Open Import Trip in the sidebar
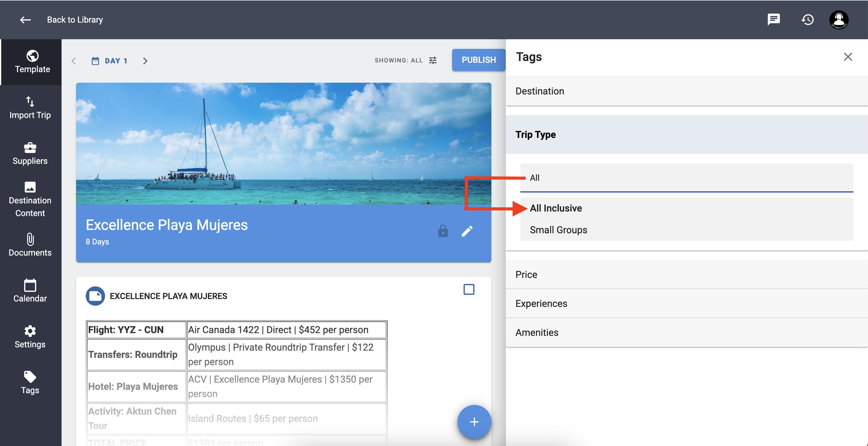The image size is (868, 446). [x=30, y=108]
